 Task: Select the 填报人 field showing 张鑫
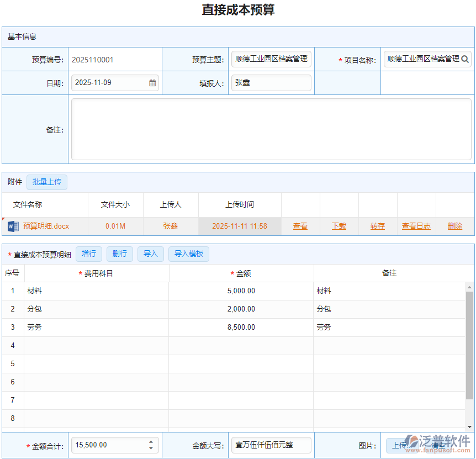[x=271, y=83]
